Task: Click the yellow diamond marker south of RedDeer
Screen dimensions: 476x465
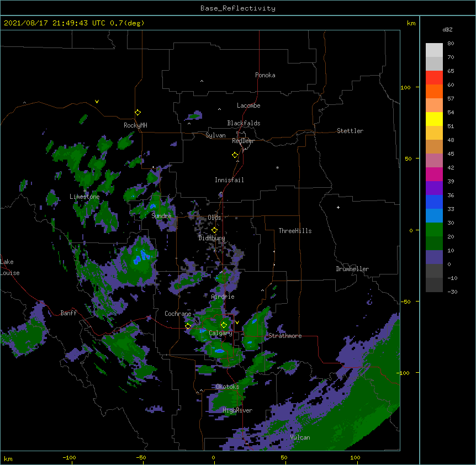Action: click(235, 155)
